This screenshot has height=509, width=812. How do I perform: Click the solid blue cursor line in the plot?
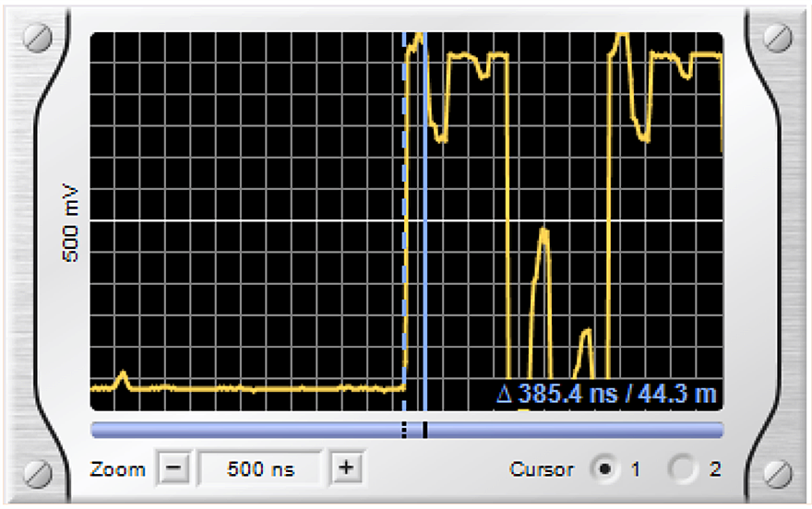coord(425,222)
